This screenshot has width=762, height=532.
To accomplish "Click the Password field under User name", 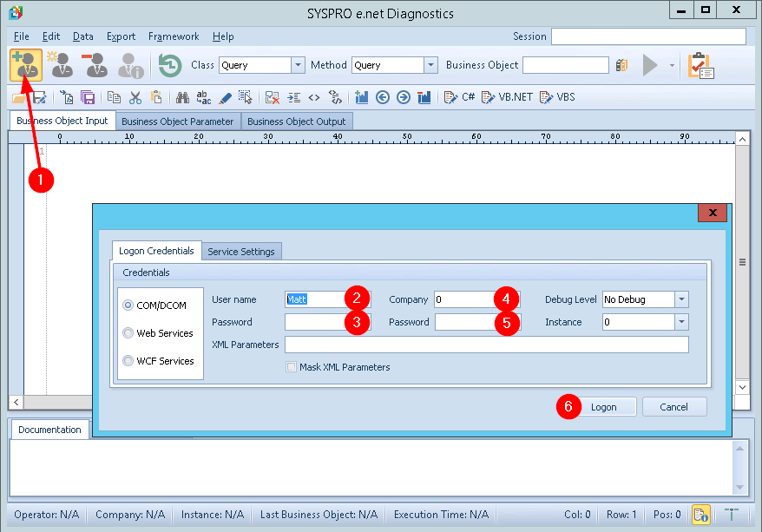I will [x=327, y=322].
